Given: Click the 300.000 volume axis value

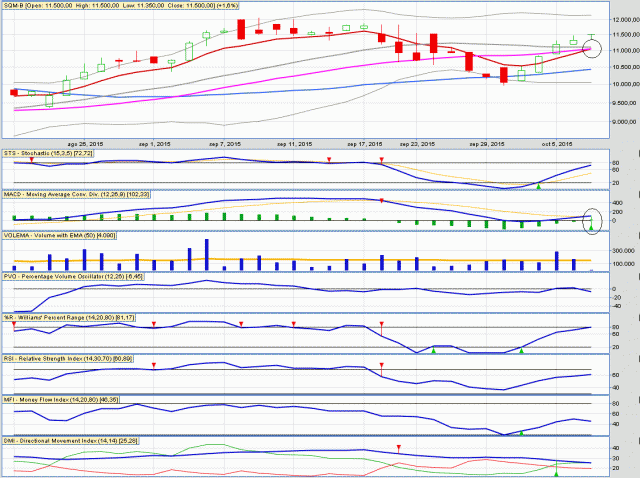Looking at the screenshot, I should (x=623, y=251).
